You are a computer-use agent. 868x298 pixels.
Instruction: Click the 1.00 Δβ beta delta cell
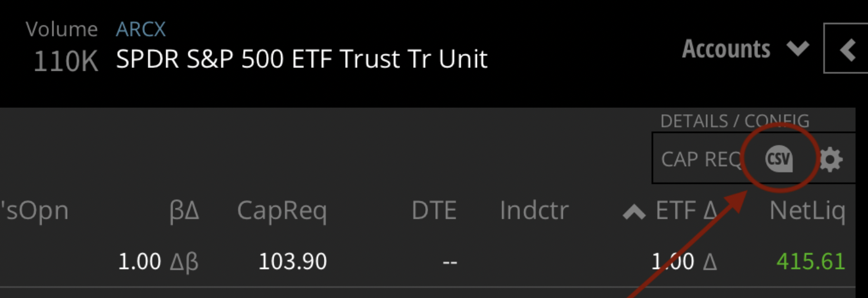point(158,261)
